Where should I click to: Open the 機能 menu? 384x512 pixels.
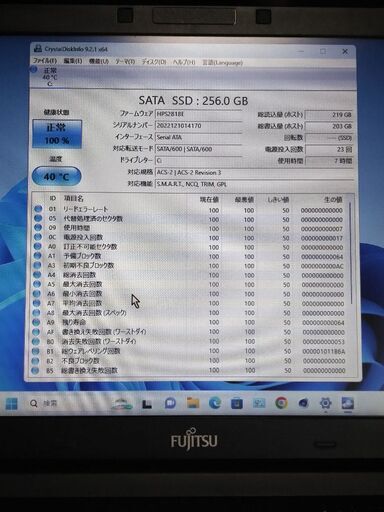coord(99,61)
